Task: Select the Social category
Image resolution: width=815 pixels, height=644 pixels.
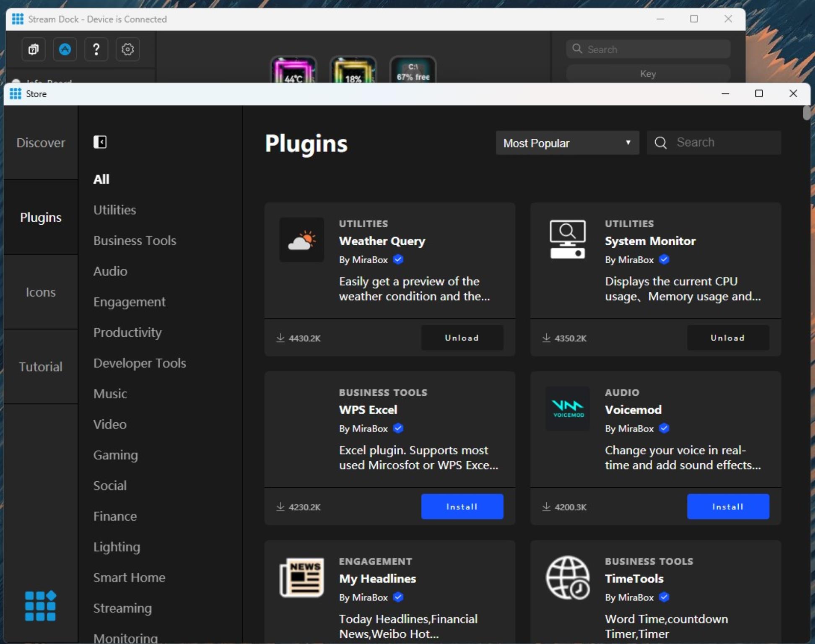Action: [x=110, y=486]
